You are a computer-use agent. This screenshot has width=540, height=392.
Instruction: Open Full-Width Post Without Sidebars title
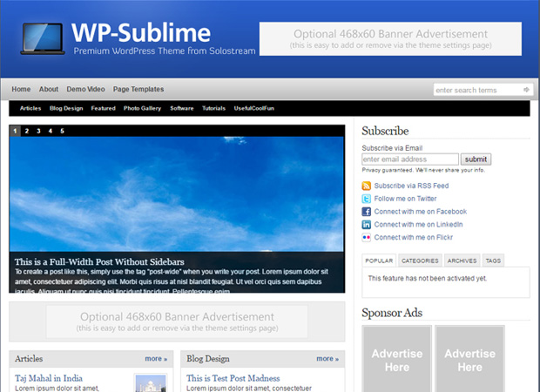click(99, 262)
